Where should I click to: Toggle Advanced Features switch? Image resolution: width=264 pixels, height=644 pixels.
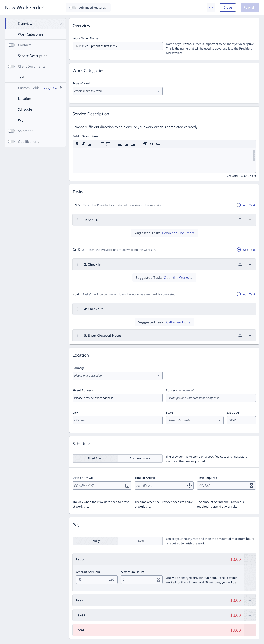coord(73,7)
